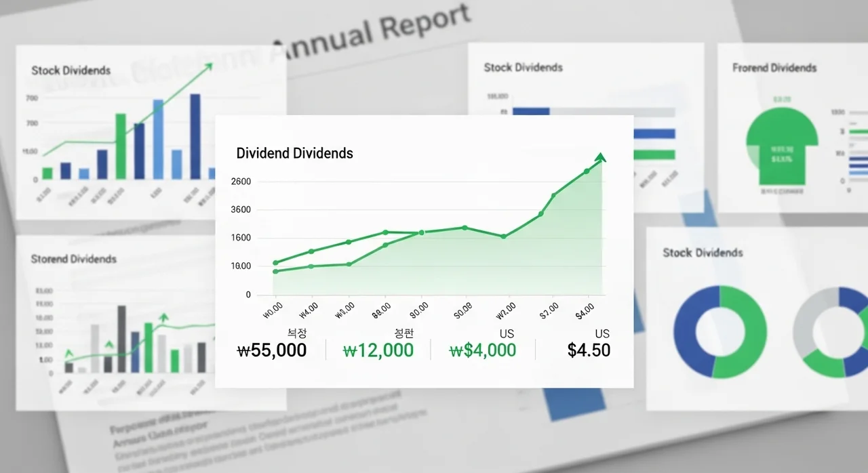
Task: Click the 2600 y-axis label on center chart
Action: (x=241, y=182)
